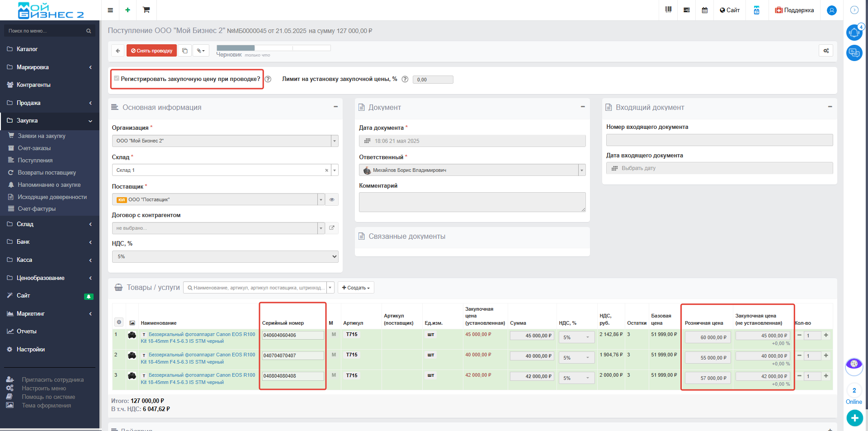Click goods search field in Товары / услуги
The width and height of the screenshot is (868, 431).
coord(255,288)
